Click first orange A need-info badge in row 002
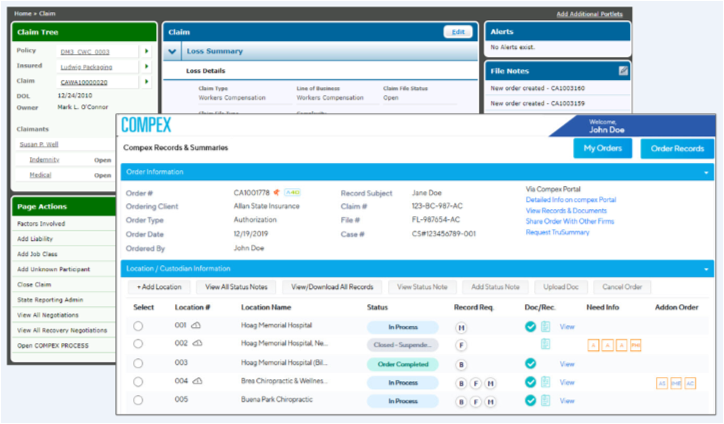This screenshot has height=424, width=724. pyautogui.click(x=593, y=345)
